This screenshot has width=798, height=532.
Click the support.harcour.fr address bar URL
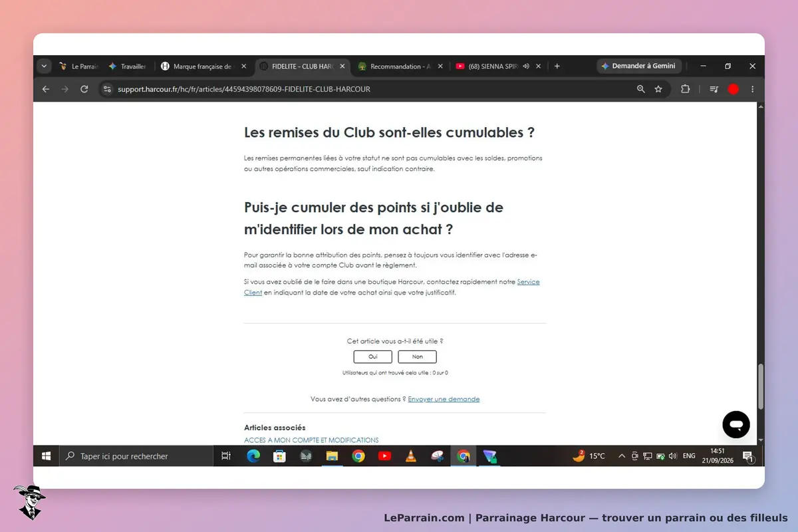(244, 89)
